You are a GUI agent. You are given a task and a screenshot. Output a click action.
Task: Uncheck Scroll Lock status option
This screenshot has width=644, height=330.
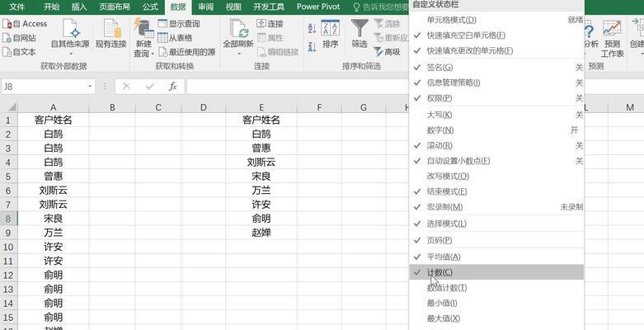coord(496,145)
